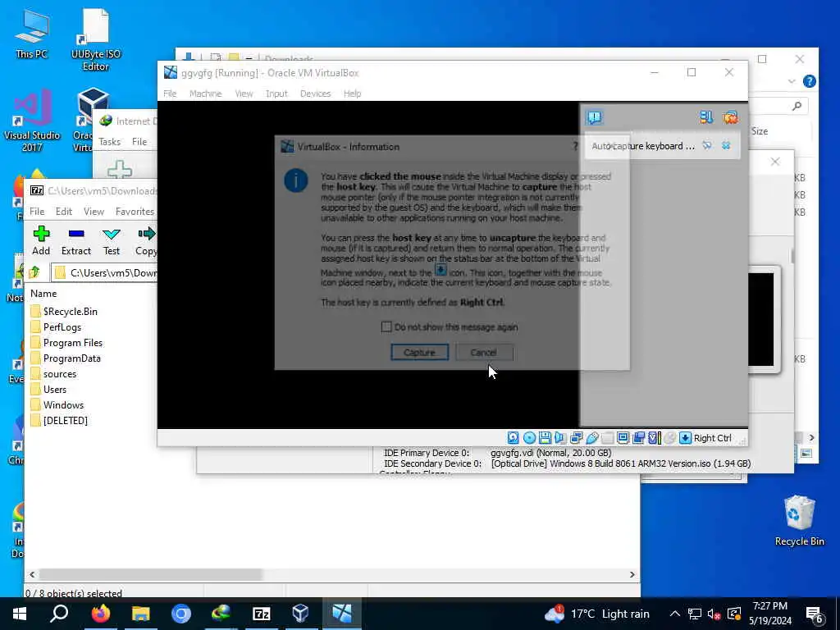Open the This PC desktop icon
840x630 pixels.
pos(31,34)
